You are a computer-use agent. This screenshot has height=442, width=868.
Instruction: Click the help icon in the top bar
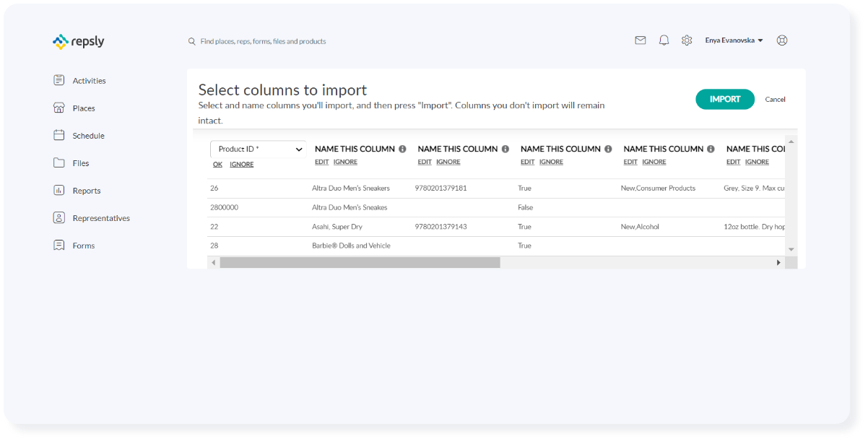[x=782, y=40]
